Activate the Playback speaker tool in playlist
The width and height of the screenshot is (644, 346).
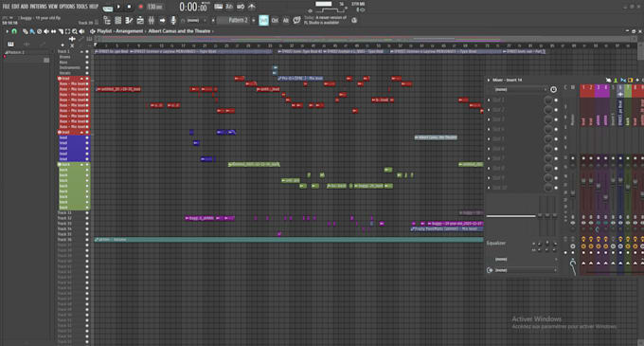pos(81,31)
